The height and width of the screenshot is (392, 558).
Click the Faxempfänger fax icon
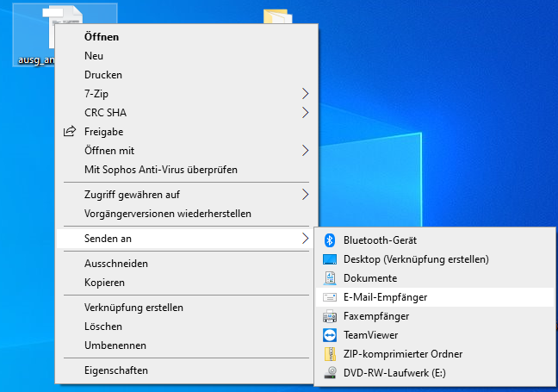pyautogui.click(x=329, y=316)
